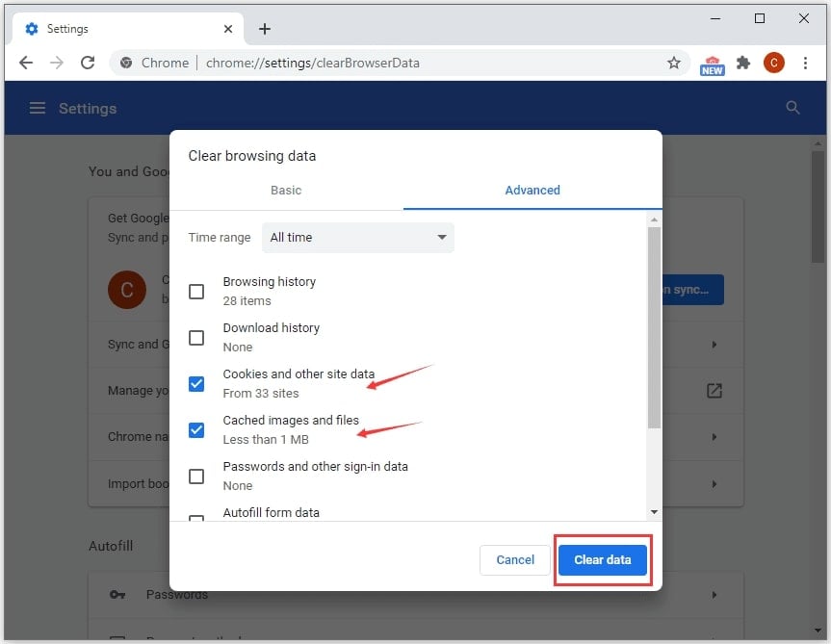Click the forward navigation arrow
This screenshot has width=831, height=644.
[57, 63]
